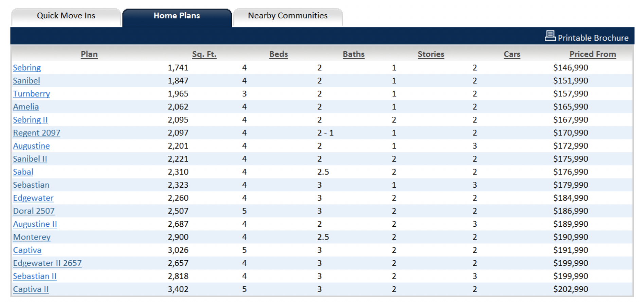The width and height of the screenshot is (644, 302).
Task: Click the $190,990 price for Monterey
Action: click(x=571, y=237)
